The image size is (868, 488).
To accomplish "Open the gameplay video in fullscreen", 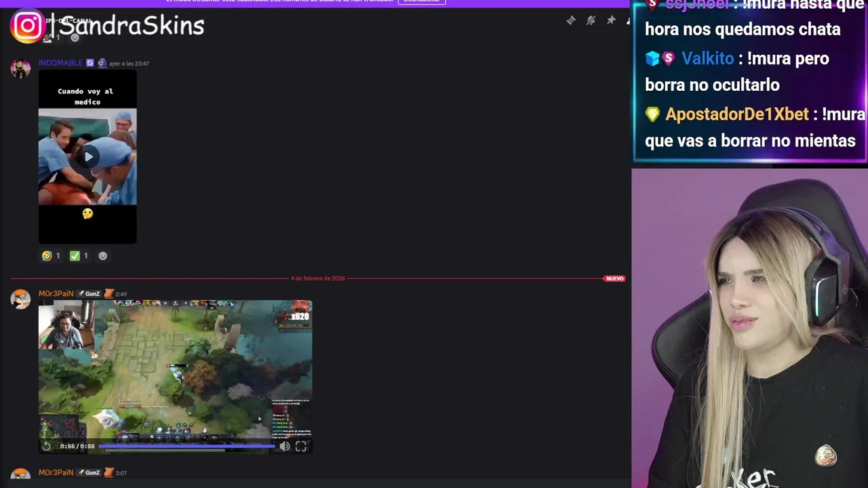I will pyautogui.click(x=301, y=446).
